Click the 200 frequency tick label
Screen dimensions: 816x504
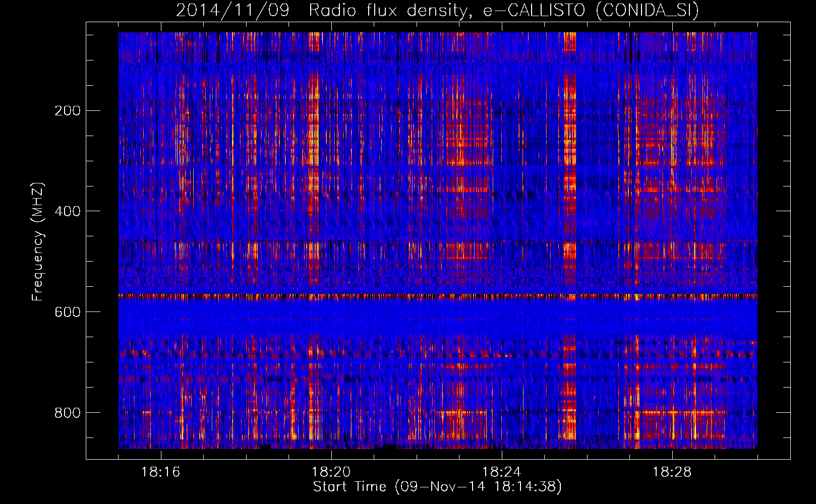point(68,111)
